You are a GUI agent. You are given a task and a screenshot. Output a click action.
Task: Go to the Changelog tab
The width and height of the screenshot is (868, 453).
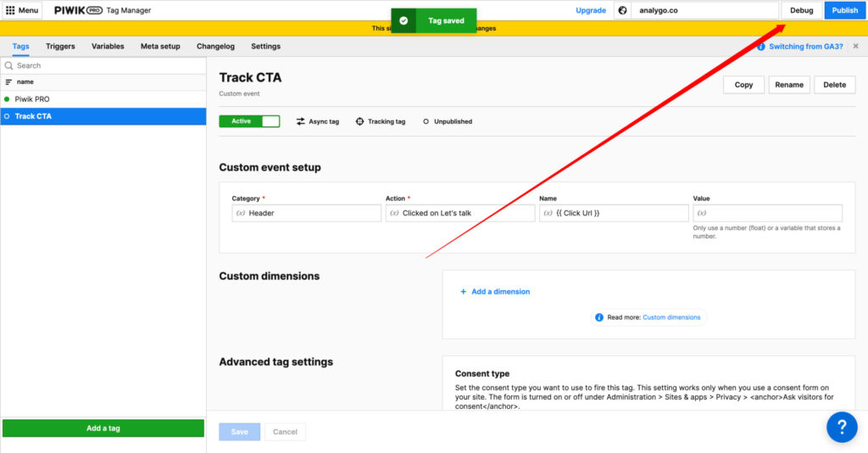pyautogui.click(x=215, y=47)
